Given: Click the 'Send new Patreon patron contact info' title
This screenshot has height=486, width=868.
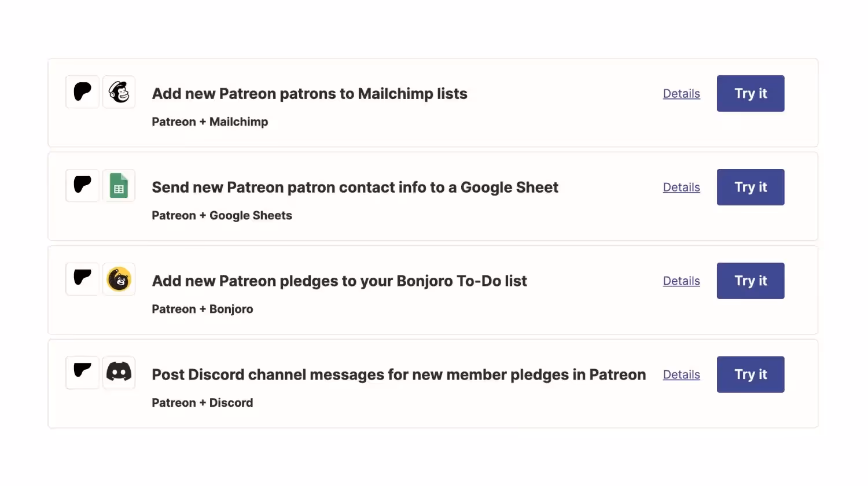Looking at the screenshot, I should [355, 187].
